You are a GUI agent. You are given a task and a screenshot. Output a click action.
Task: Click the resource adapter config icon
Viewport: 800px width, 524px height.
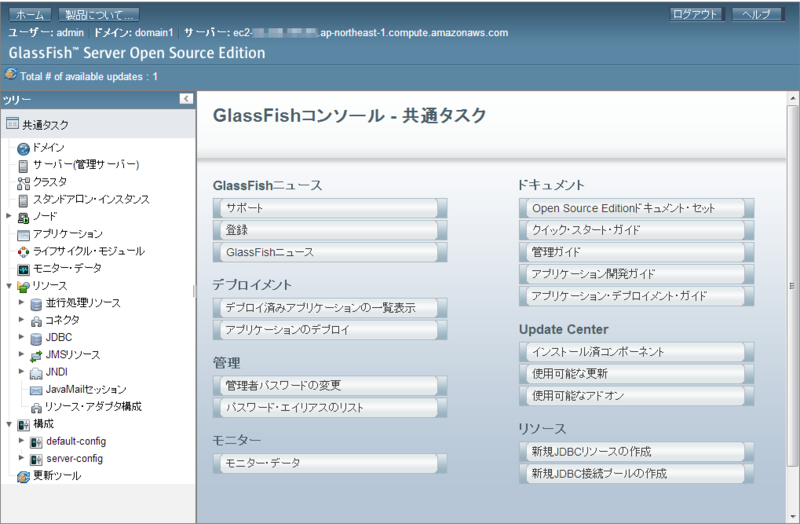36,408
